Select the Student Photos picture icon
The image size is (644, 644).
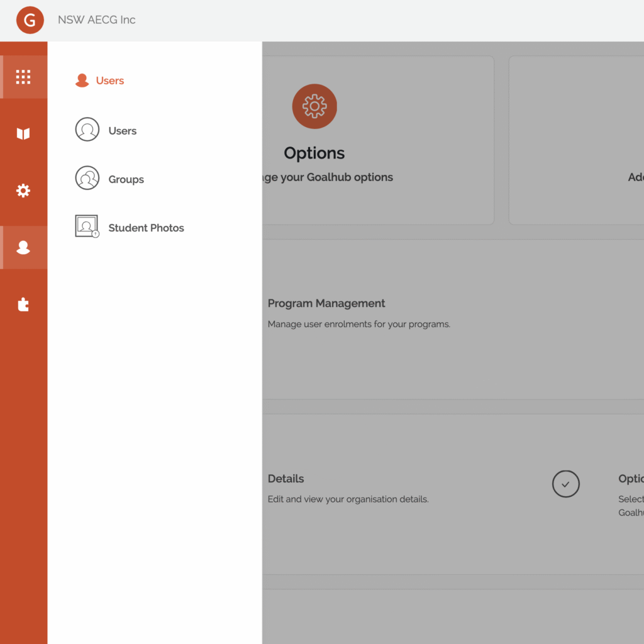pyautogui.click(x=87, y=225)
